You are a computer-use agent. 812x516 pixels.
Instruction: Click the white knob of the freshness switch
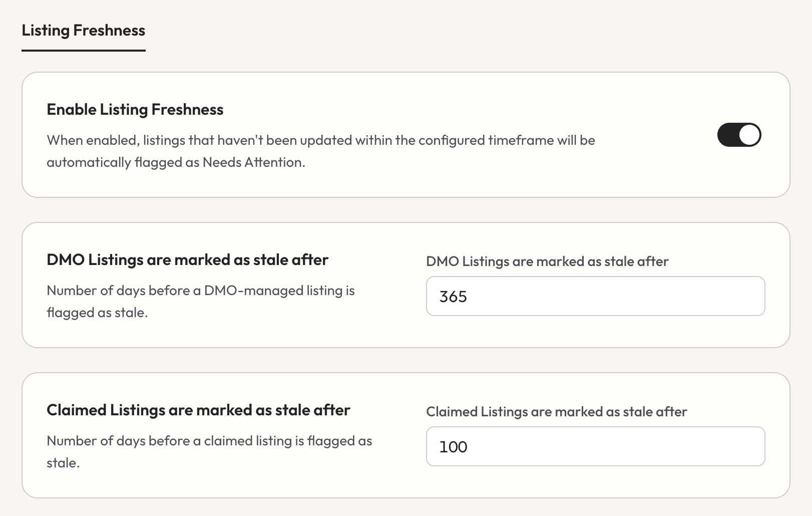pyautogui.click(x=749, y=135)
